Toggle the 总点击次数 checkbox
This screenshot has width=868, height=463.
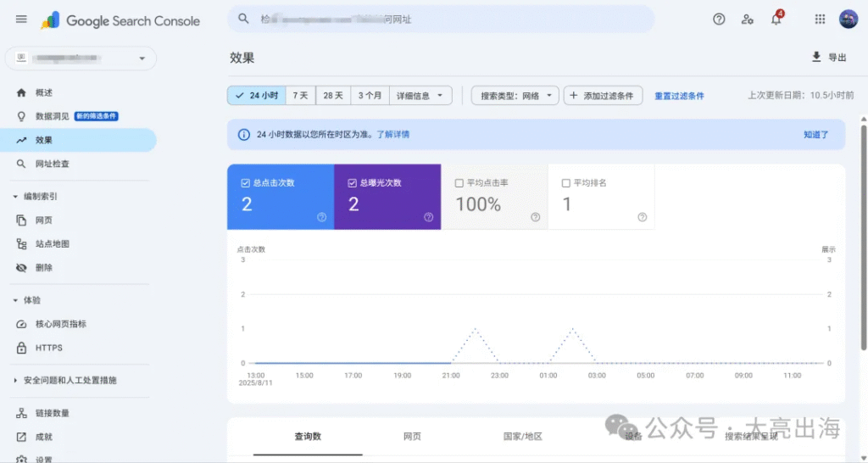246,182
